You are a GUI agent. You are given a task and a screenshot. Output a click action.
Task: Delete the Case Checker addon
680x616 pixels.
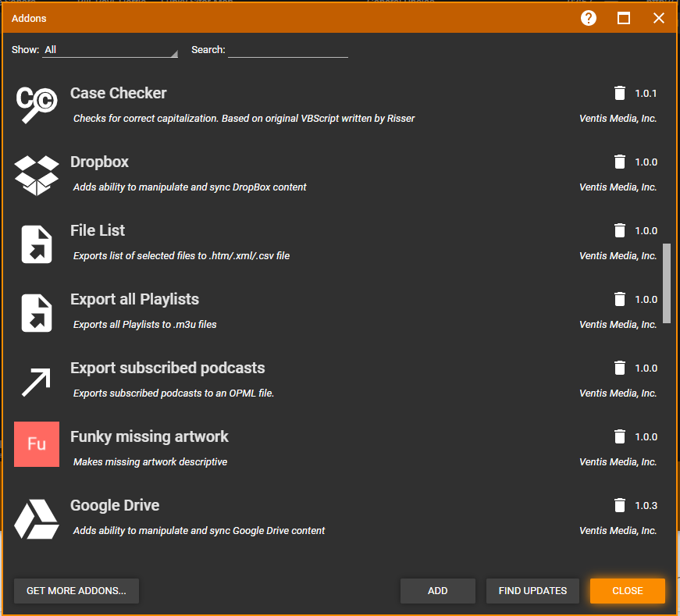(620, 94)
